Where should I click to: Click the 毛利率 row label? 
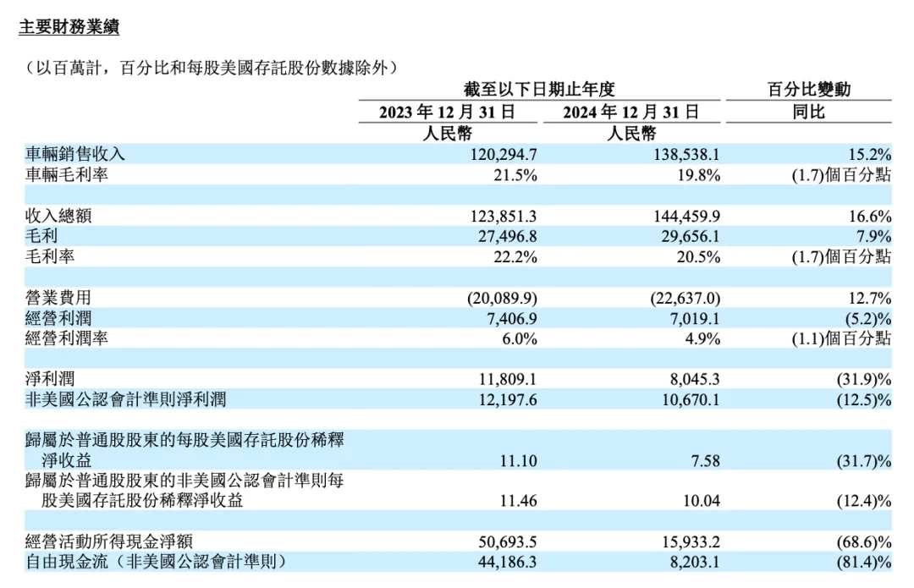point(50,256)
